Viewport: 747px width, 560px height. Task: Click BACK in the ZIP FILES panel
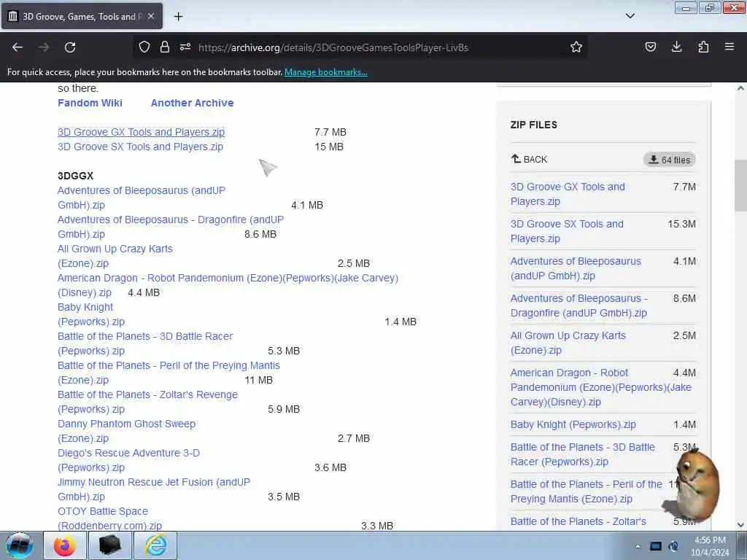click(x=530, y=159)
